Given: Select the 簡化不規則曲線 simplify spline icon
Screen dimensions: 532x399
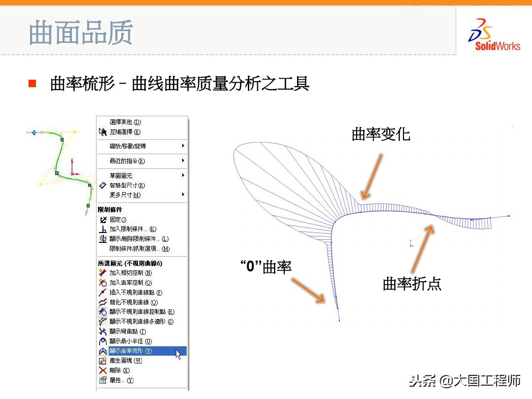Looking at the screenshot, I should [101, 302].
